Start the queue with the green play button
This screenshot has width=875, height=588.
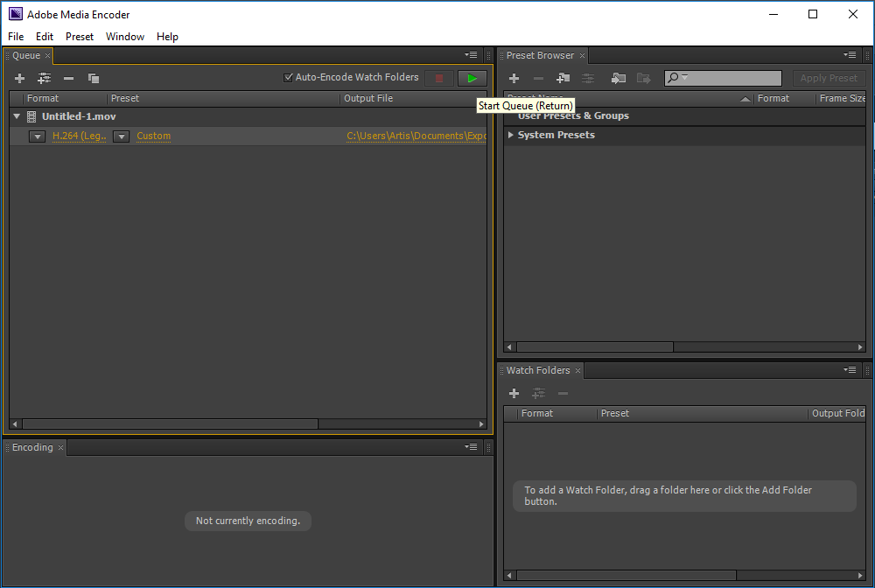pos(472,78)
